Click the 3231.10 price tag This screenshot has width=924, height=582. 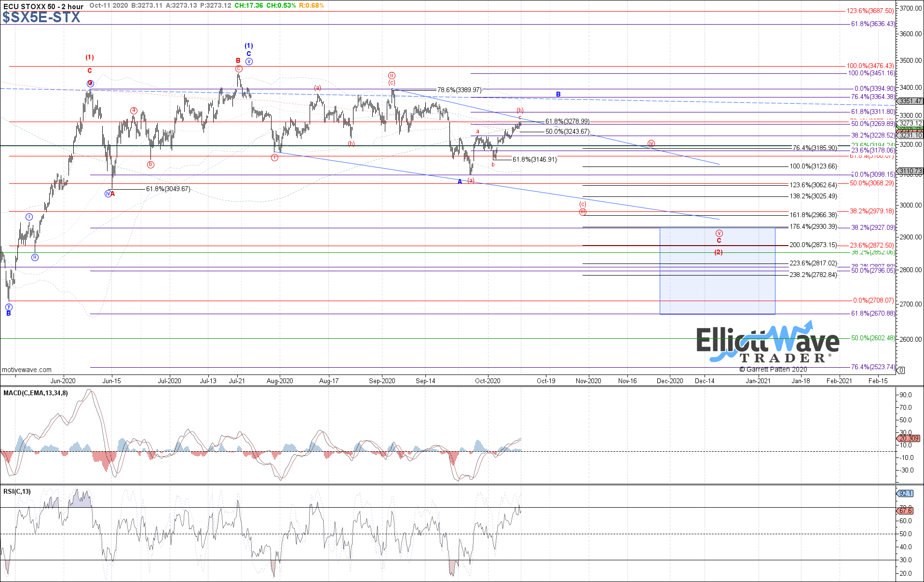click(x=910, y=136)
